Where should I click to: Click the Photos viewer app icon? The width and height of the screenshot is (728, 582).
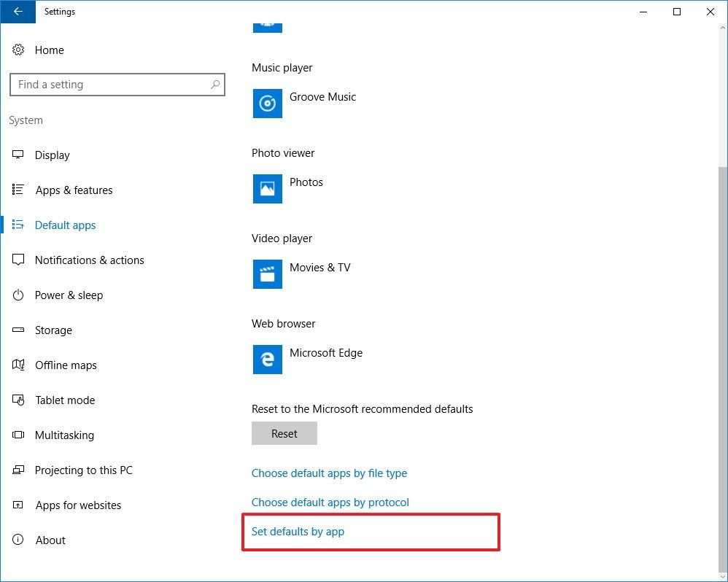pos(267,189)
